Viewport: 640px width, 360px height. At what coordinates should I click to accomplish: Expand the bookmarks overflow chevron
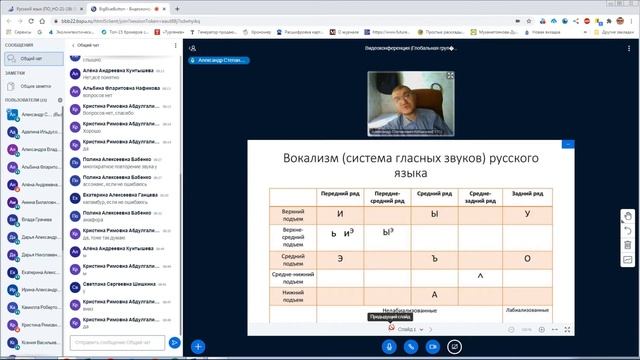coord(585,32)
